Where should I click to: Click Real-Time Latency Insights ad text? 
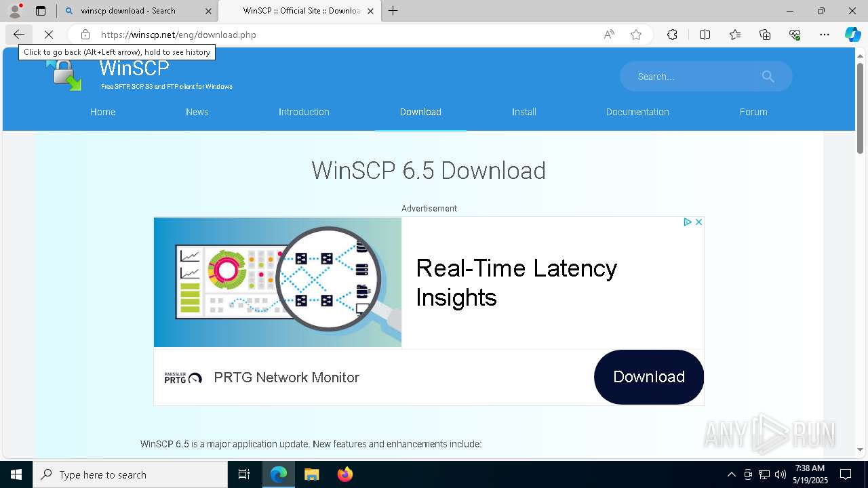(516, 283)
